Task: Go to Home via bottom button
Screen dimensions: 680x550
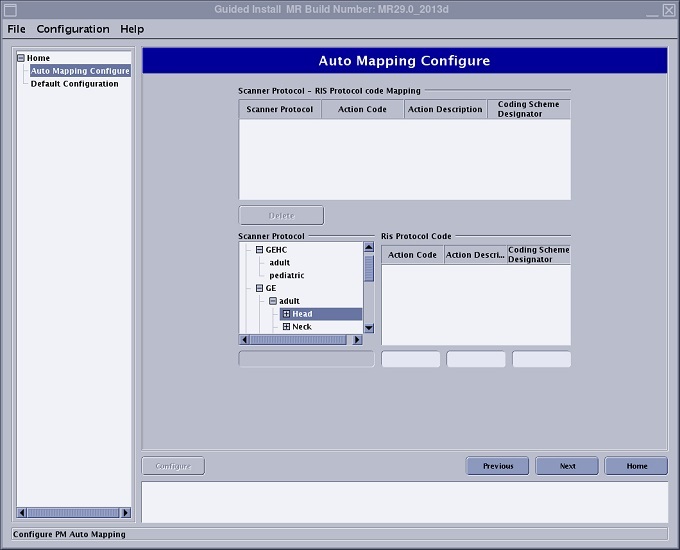Action: 637,466
